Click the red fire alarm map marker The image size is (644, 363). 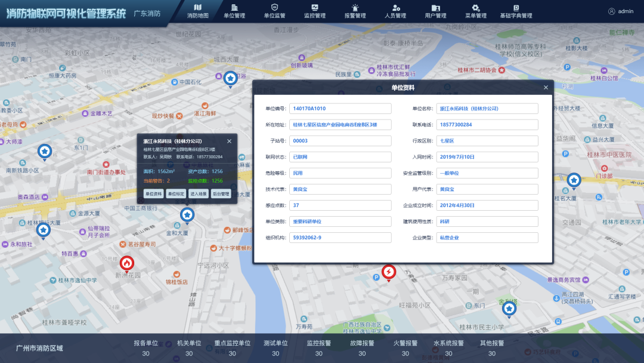[126, 263]
